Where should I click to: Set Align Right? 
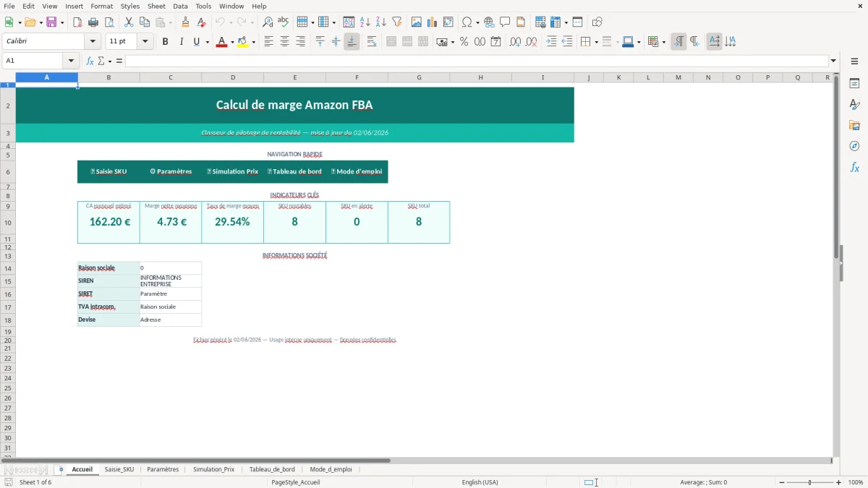[300, 42]
